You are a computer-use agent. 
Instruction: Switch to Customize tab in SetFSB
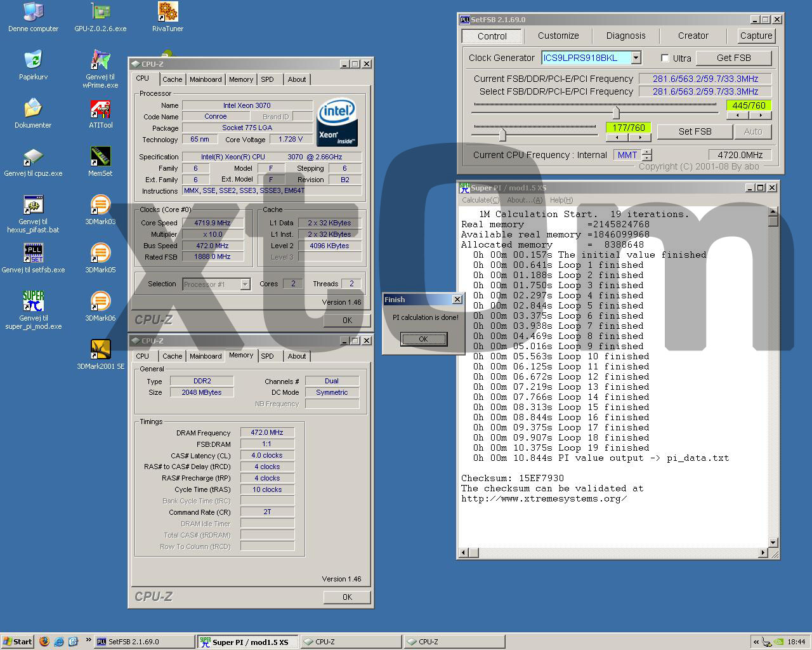pos(558,36)
